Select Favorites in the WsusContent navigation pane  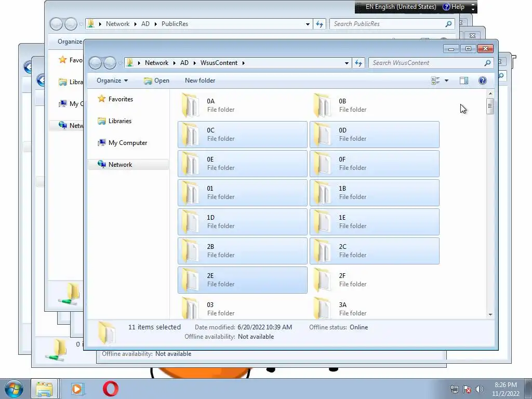[121, 99]
